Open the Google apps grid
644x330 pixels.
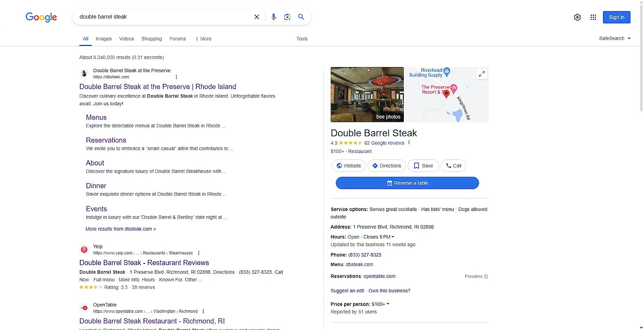click(x=593, y=17)
